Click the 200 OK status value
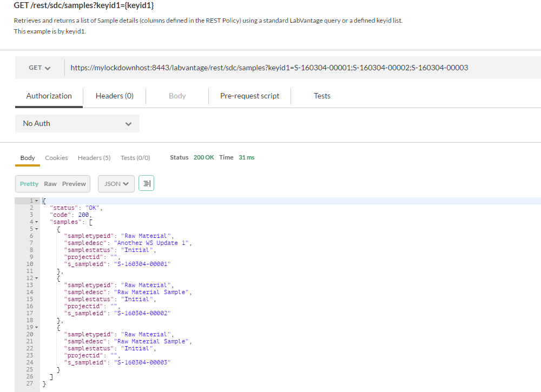The width and height of the screenshot is (541, 392). point(203,157)
